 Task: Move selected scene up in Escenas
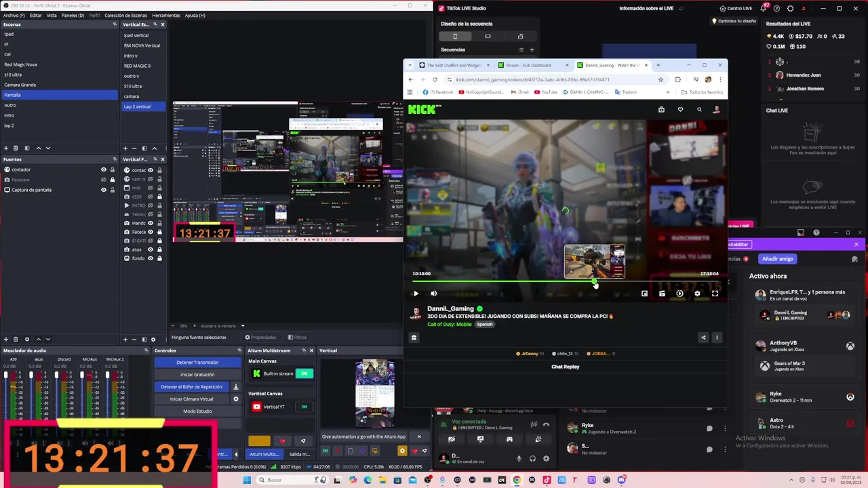(x=38, y=148)
